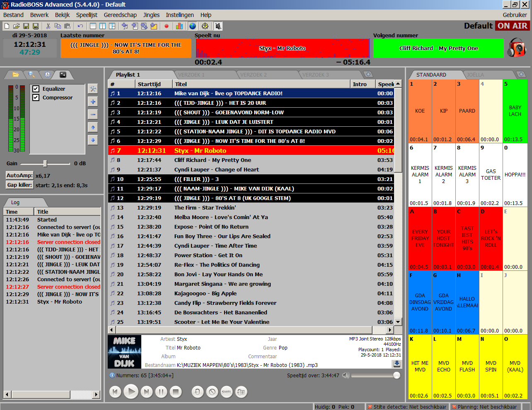Viewport: 532px width, 410px height.
Task: Cut the selected track with the scissors icon
Action: tap(48, 26)
